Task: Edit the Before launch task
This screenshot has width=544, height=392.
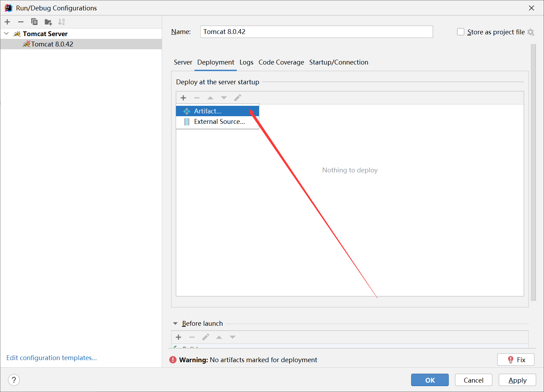Action: click(x=206, y=337)
